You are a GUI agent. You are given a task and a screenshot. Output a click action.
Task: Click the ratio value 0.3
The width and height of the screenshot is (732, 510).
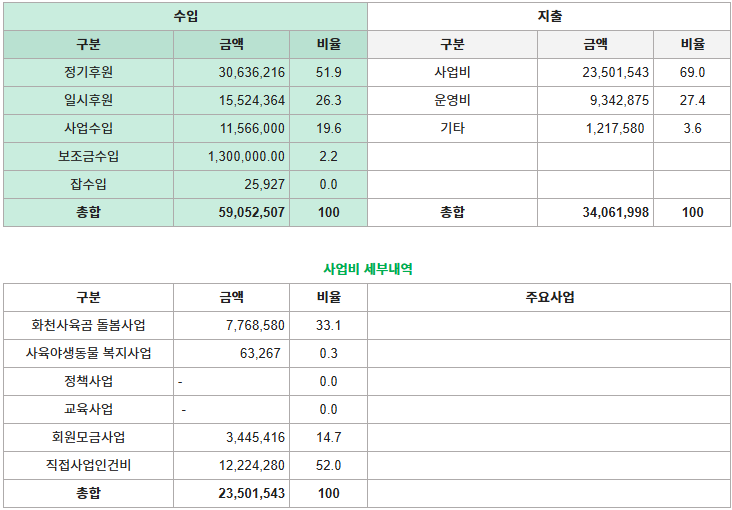click(x=328, y=354)
